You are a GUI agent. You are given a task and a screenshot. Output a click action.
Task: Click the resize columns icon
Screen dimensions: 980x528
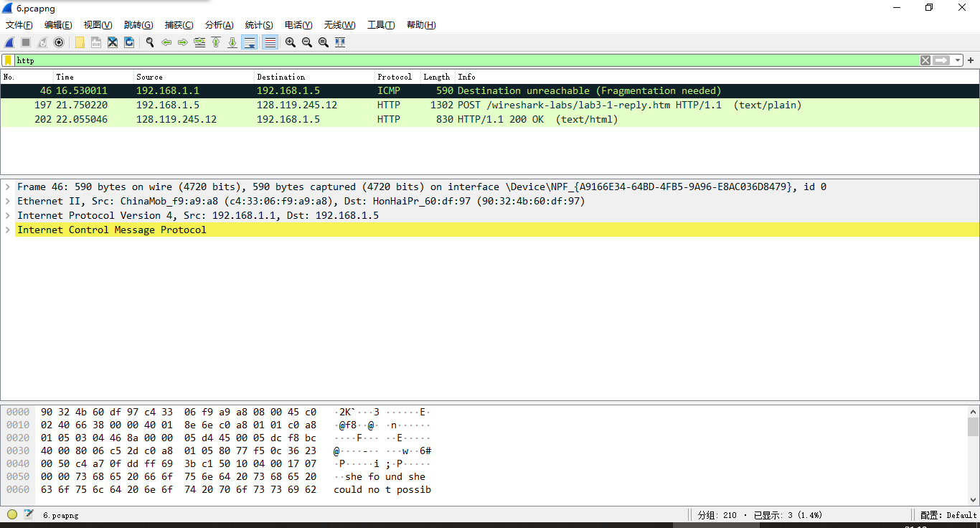340,42
